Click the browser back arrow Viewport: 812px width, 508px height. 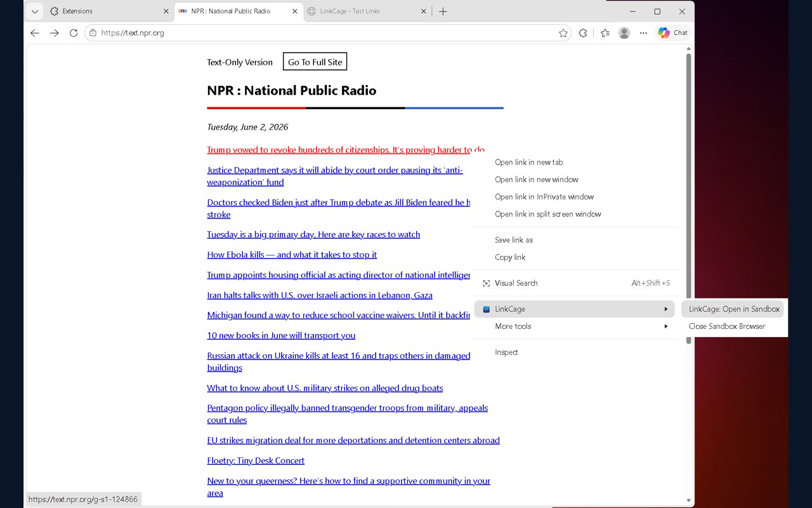(35, 33)
